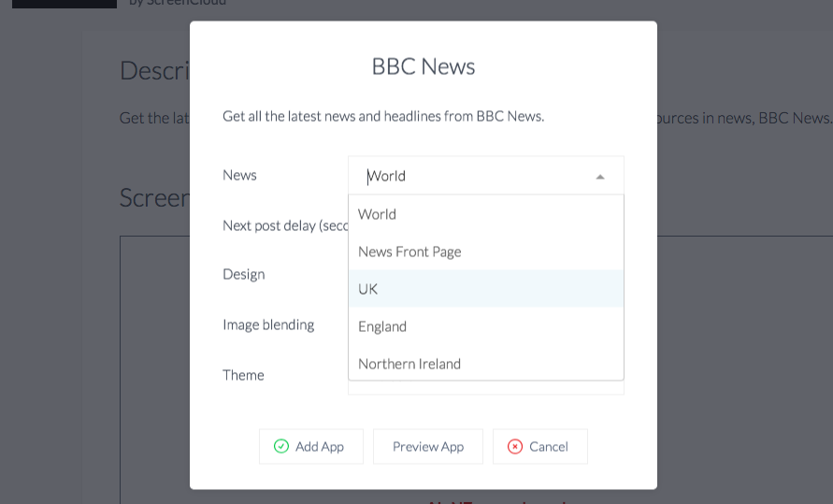Click the BBC News dialog title
Image resolution: width=833 pixels, height=504 pixels.
[424, 66]
